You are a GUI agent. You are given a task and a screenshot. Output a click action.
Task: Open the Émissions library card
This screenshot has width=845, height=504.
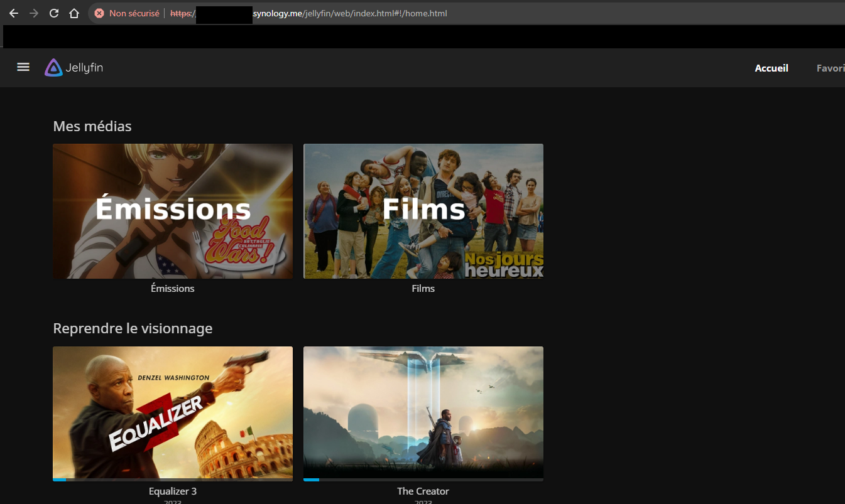point(173,211)
